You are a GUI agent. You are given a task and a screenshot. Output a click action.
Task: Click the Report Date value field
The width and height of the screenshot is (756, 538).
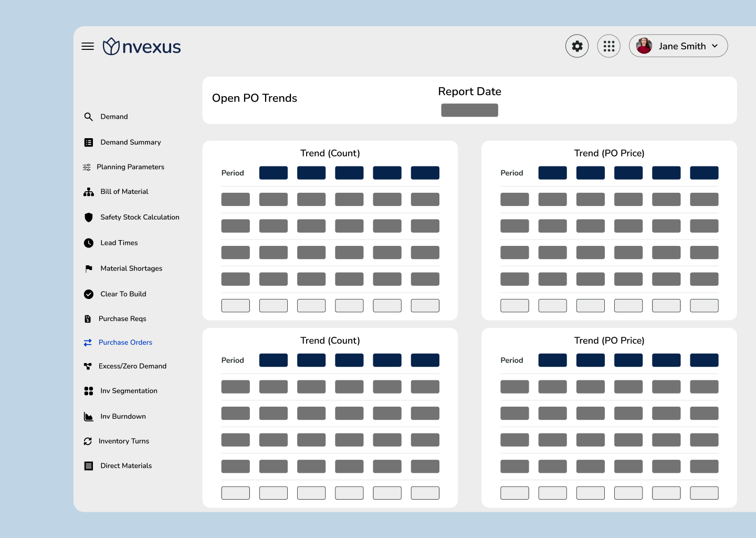(469, 110)
